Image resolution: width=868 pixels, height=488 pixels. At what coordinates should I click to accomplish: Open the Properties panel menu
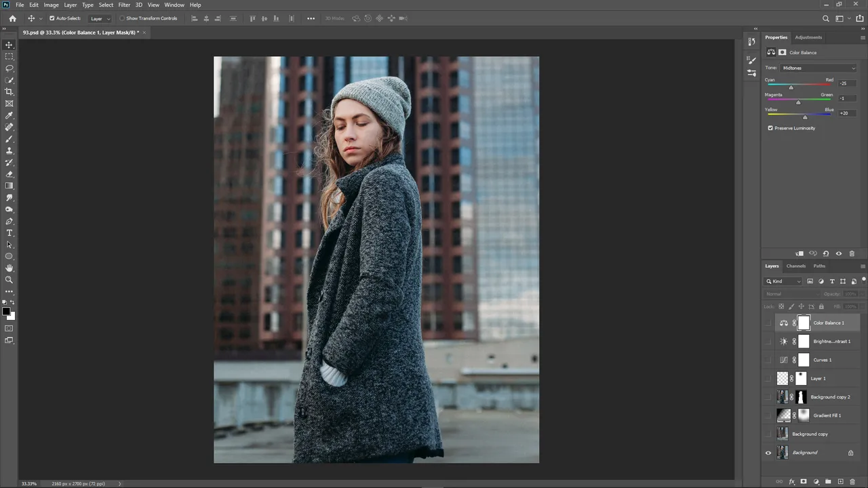point(863,37)
